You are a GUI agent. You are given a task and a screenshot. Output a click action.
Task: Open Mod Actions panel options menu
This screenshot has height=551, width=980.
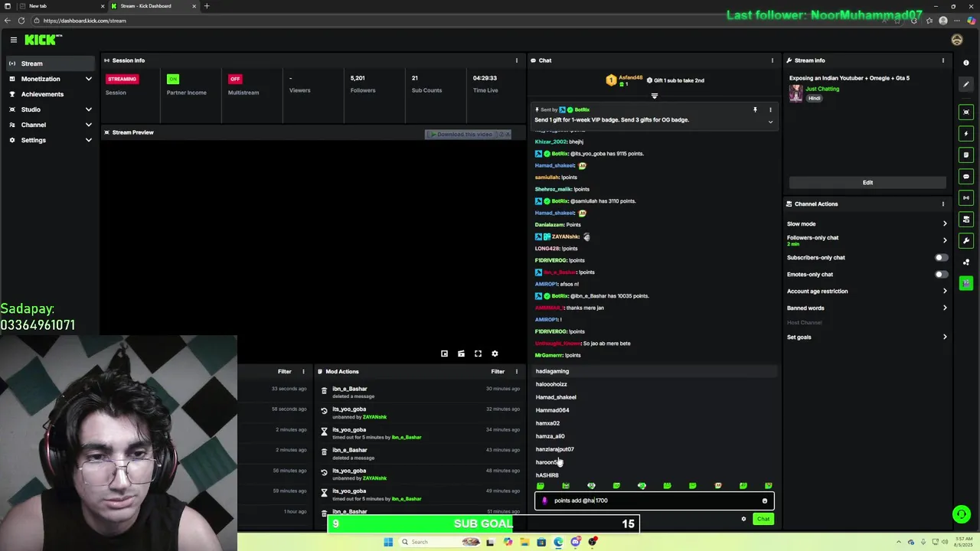(x=516, y=371)
